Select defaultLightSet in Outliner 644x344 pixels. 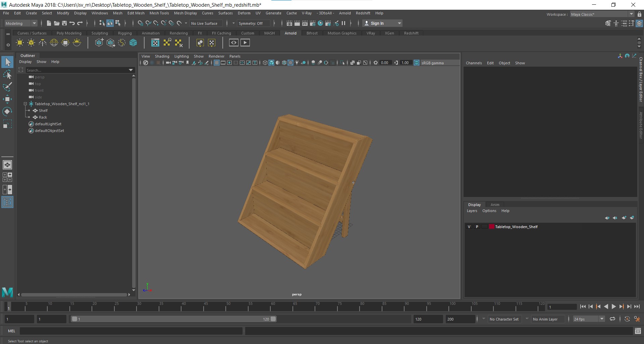[48, 124]
